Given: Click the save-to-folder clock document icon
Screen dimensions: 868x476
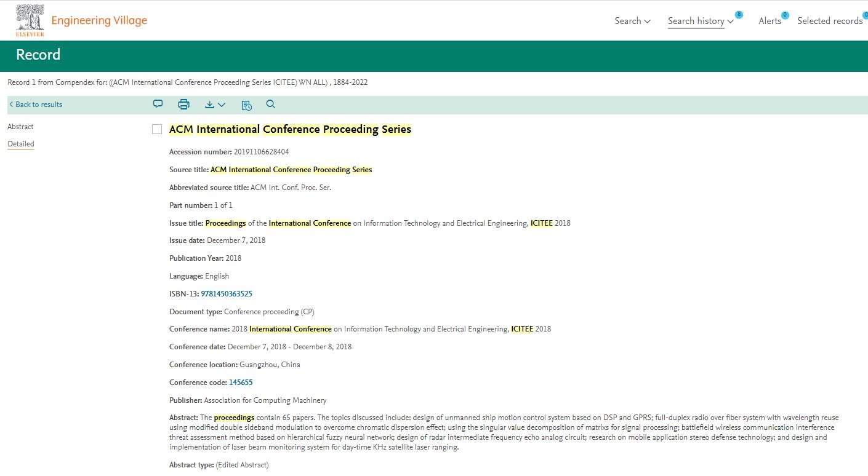Looking at the screenshot, I should [247, 105].
